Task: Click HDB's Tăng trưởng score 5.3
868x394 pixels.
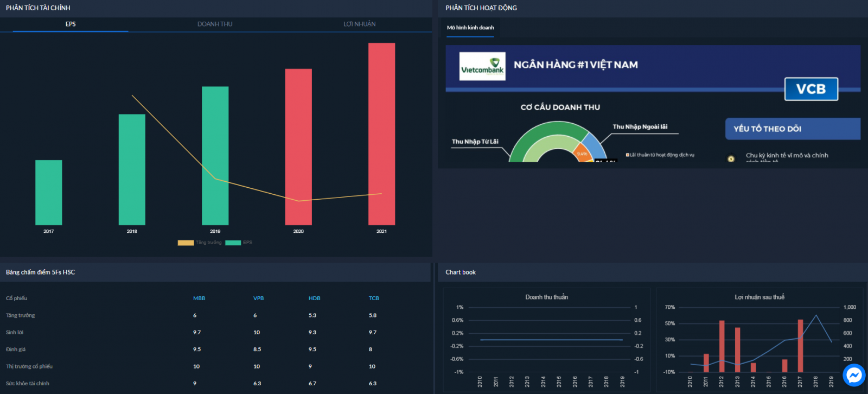Action: tap(312, 315)
